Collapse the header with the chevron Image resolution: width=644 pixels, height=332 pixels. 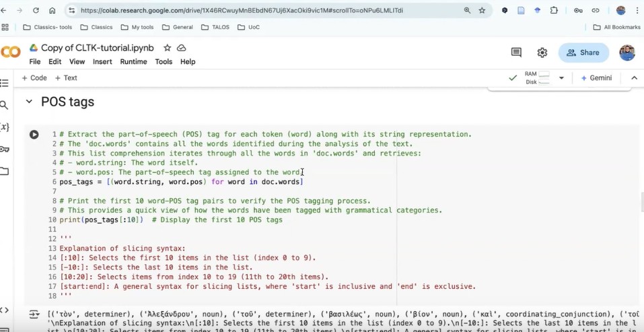[x=634, y=78]
